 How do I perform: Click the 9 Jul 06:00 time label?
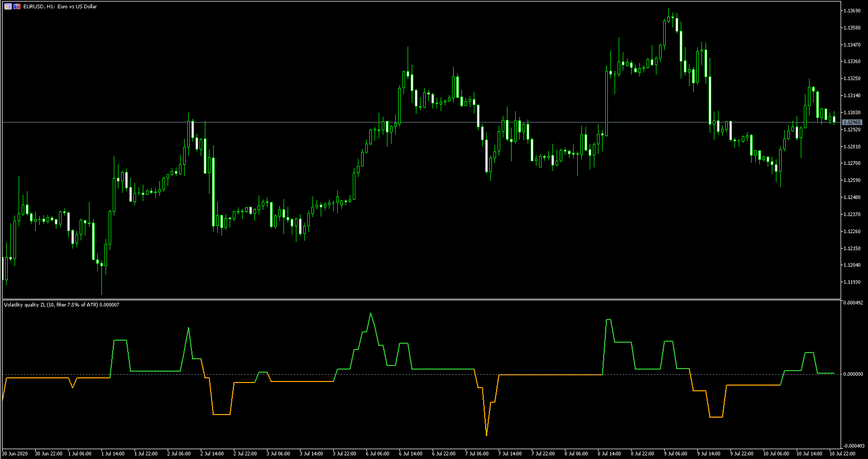click(x=676, y=454)
